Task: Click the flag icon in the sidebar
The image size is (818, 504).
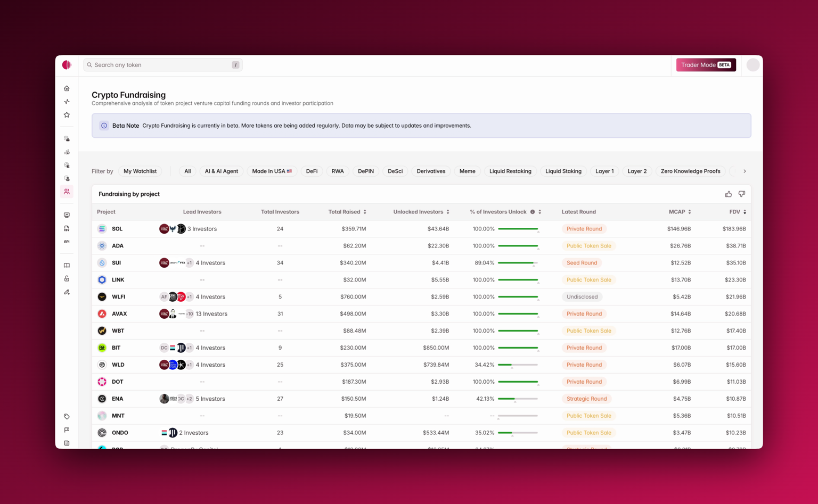Action: tap(67, 429)
